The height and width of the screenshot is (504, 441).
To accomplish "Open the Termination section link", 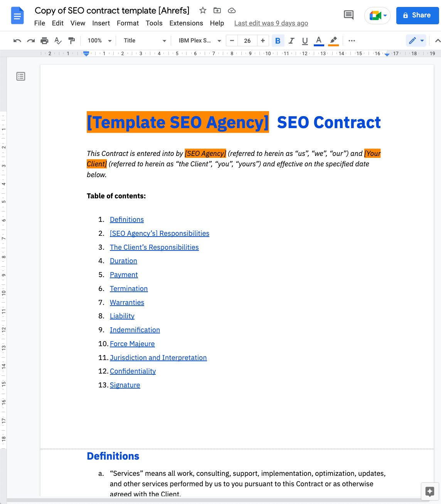I will point(129,288).
